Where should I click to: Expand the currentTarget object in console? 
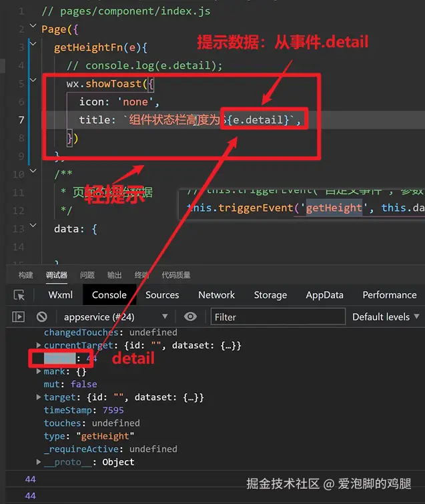(39, 345)
